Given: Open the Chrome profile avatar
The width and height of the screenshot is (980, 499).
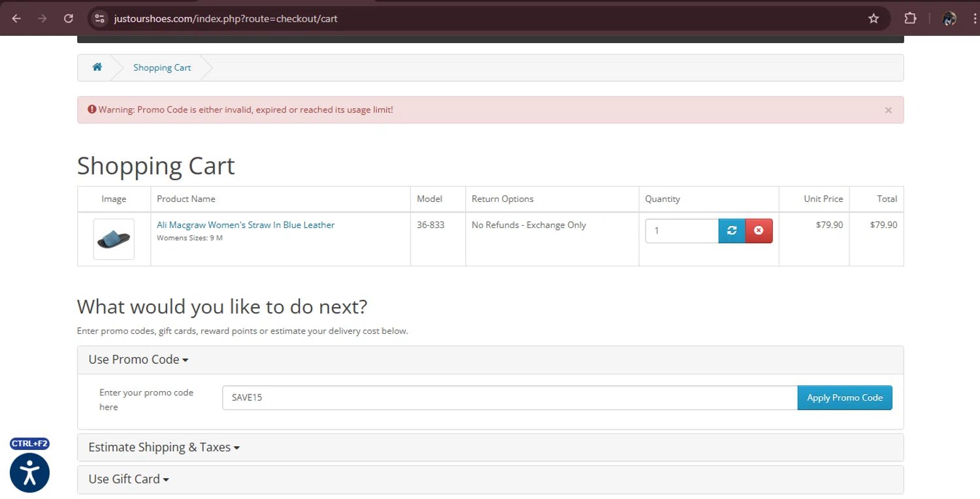Looking at the screenshot, I should pos(949,18).
